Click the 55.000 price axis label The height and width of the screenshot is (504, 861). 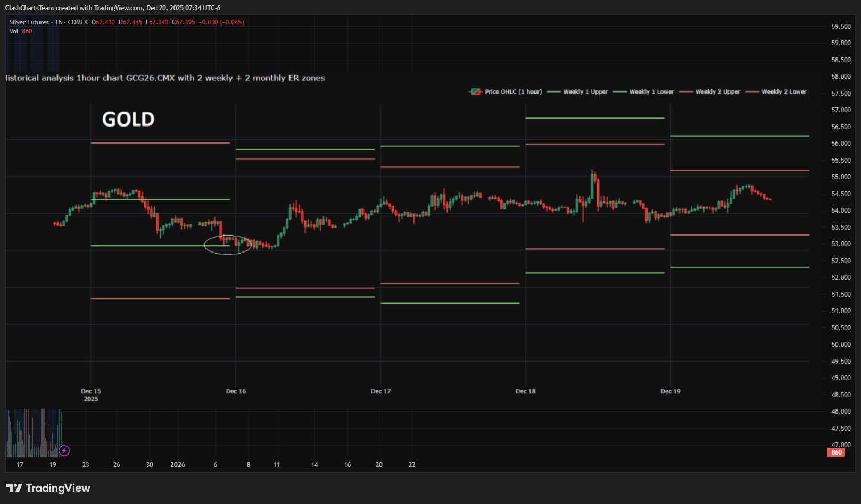841,177
